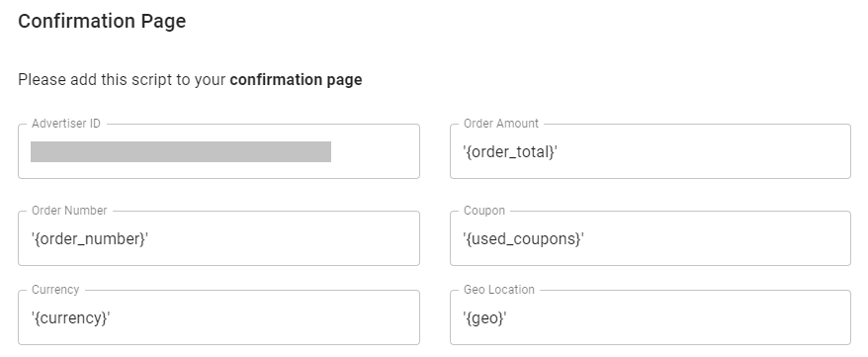Click the '{geo}' value text
868x357 pixels.
484,318
